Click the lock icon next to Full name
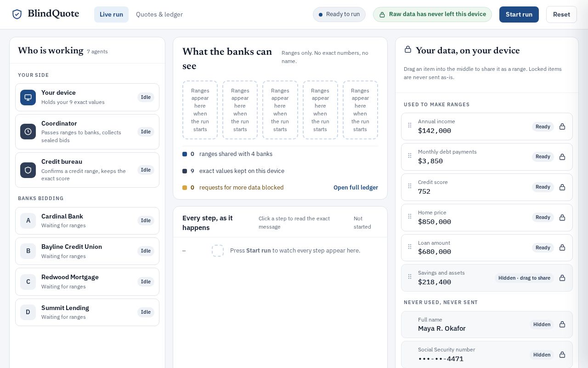Image resolution: width=588 pixels, height=368 pixels. [562, 324]
